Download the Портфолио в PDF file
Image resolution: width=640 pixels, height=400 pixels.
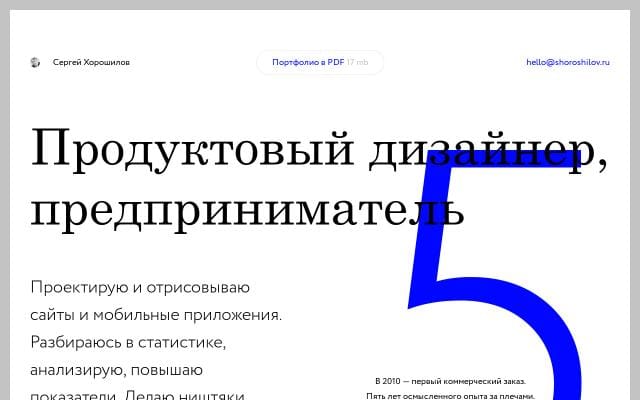320,62
